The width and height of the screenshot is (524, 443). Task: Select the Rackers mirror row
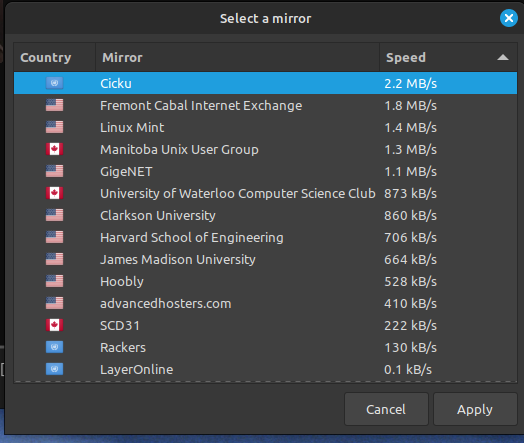point(265,347)
